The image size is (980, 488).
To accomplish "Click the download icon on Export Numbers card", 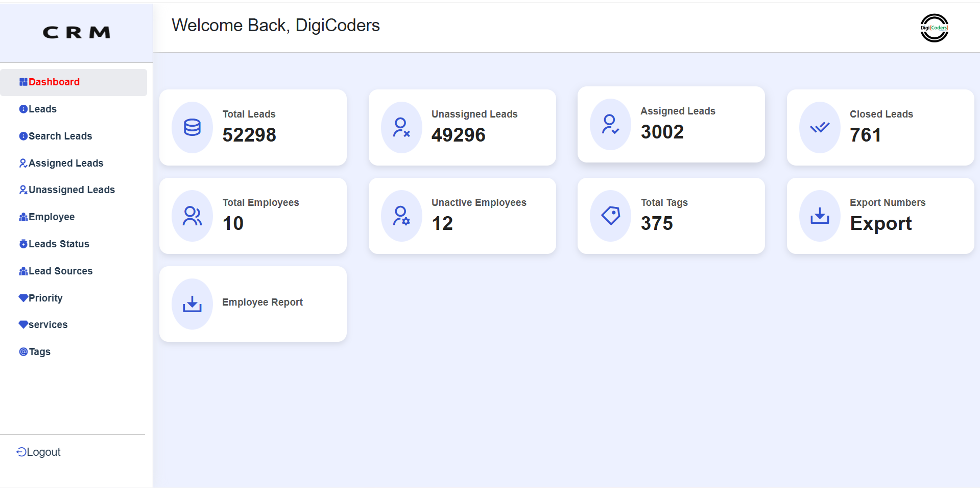I will (x=820, y=216).
